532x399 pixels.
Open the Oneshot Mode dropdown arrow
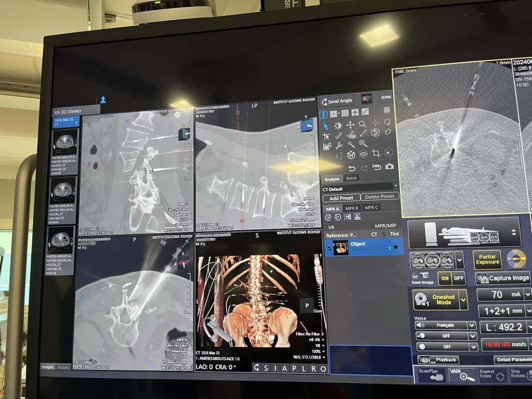coord(463,300)
